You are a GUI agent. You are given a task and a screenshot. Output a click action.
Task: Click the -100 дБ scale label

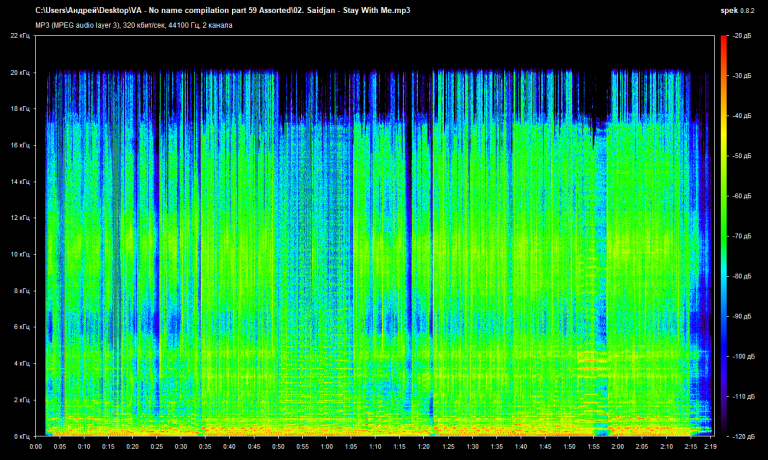(x=744, y=357)
